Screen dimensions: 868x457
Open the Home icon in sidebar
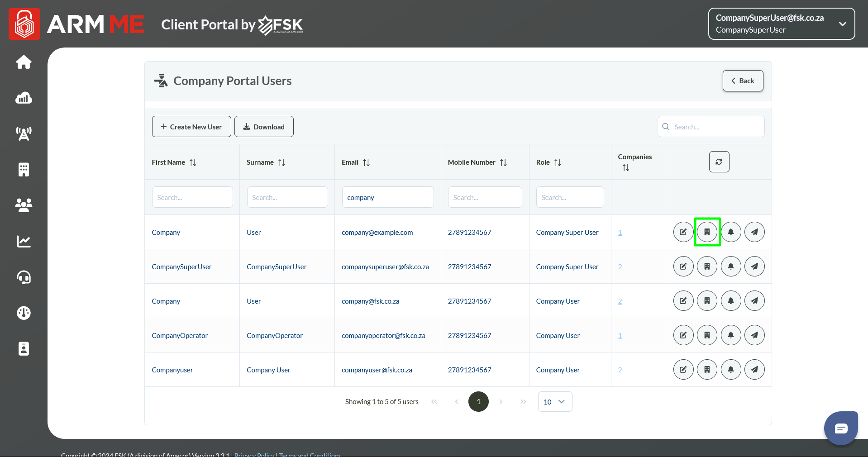24,62
